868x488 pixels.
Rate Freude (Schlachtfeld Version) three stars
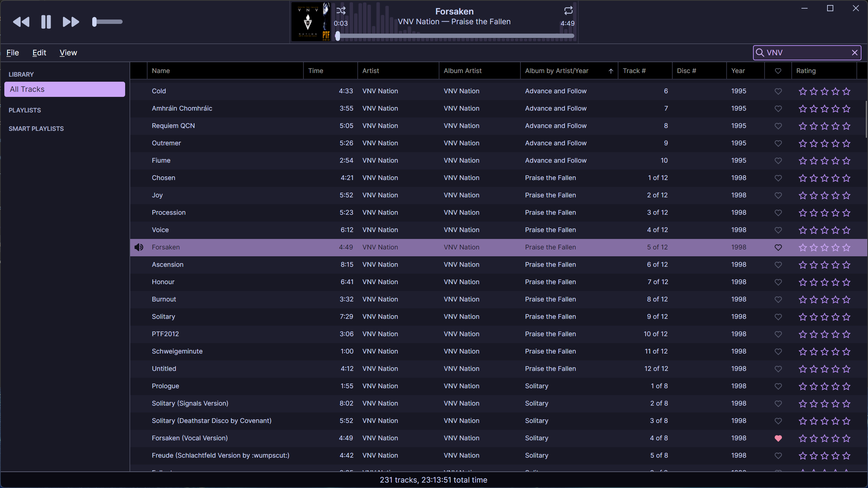pos(825,456)
